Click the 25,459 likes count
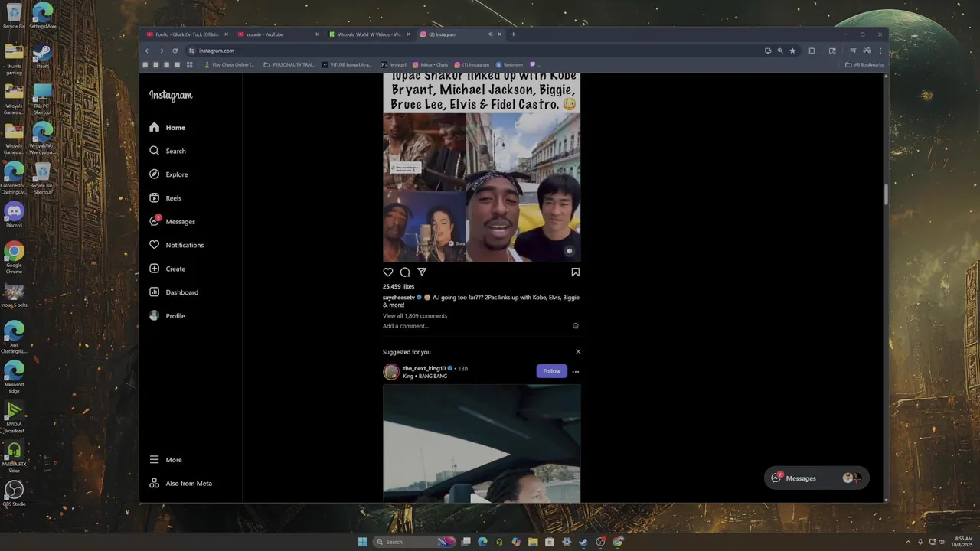Image resolution: width=980 pixels, height=551 pixels. click(x=398, y=287)
